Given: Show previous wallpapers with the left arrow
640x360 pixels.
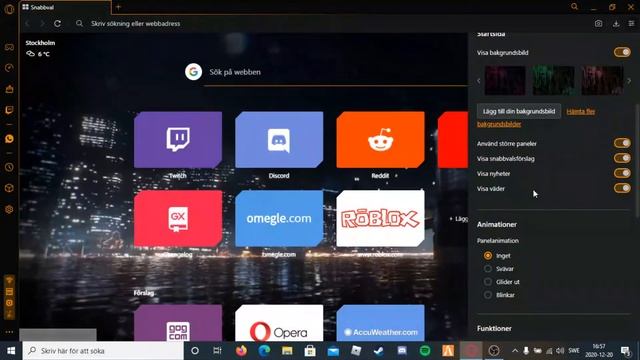Looking at the screenshot, I should click(x=479, y=81).
